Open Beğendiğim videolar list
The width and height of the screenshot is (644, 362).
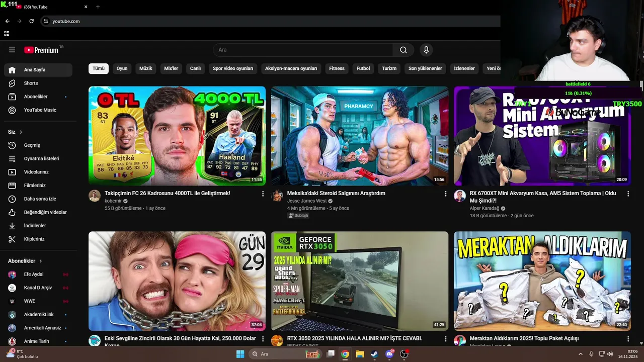click(x=38, y=212)
